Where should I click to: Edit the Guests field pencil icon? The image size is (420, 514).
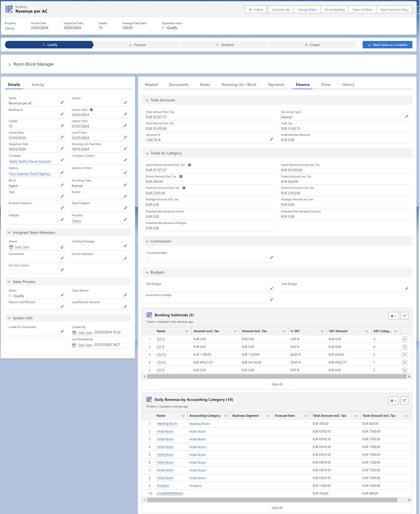[x=62, y=126]
